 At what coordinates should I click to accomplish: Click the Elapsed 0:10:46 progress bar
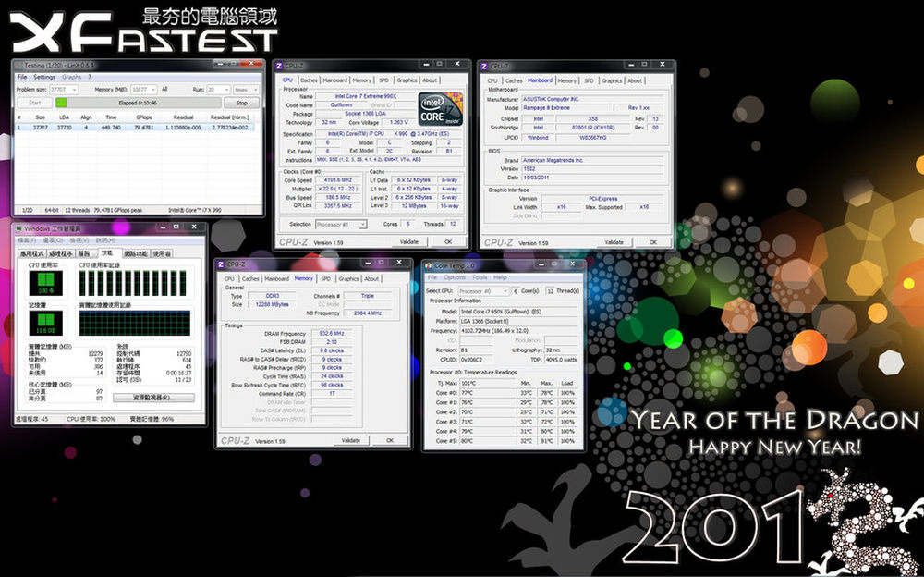[139, 103]
